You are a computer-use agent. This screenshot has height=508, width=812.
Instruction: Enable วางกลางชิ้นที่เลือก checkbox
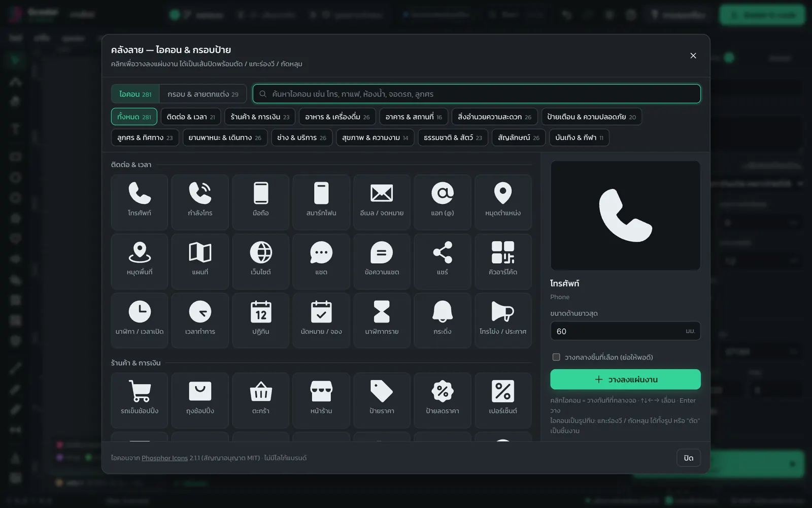click(x=556, y=357)
